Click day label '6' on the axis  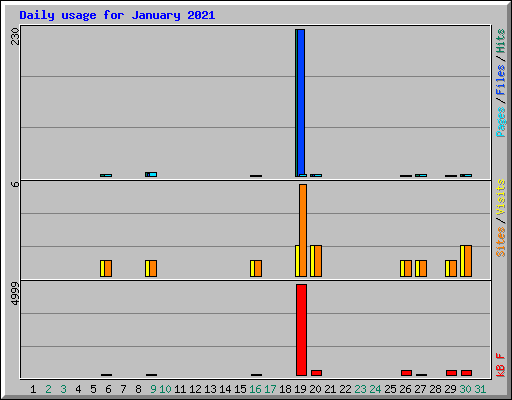[x=108, y=389]
